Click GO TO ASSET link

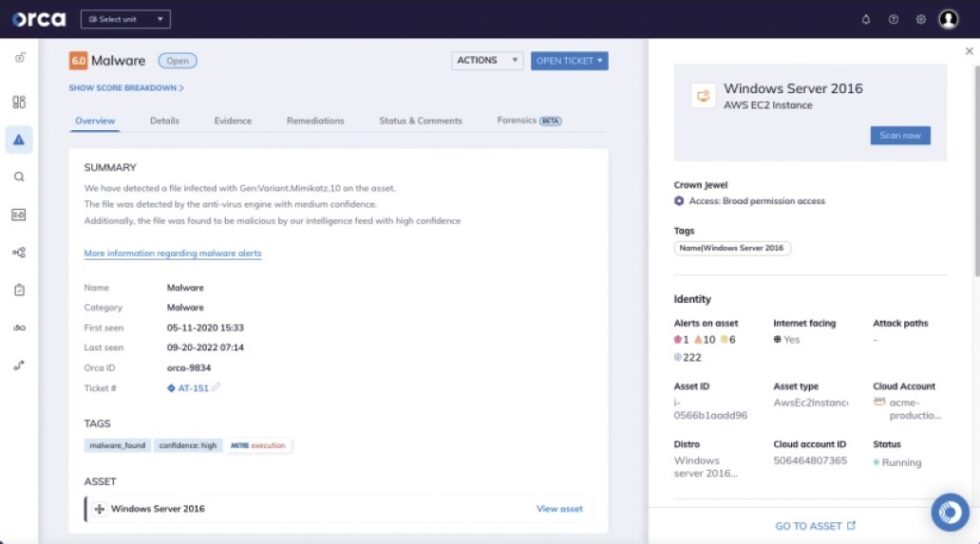815,526
